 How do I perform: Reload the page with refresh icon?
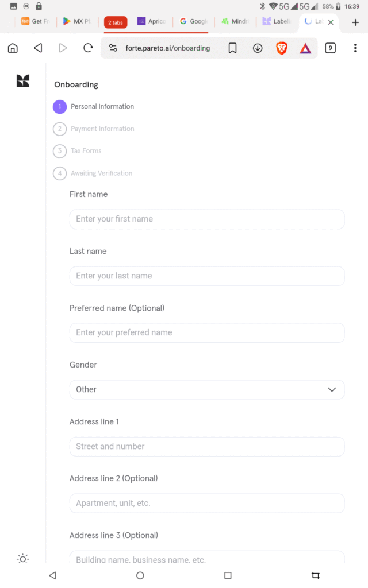(88, 48)
